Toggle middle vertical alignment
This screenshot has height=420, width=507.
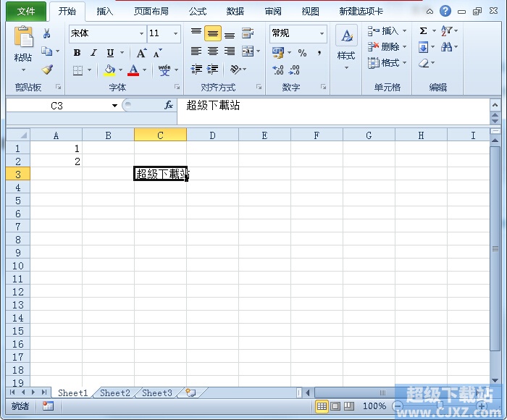point(213,33)
